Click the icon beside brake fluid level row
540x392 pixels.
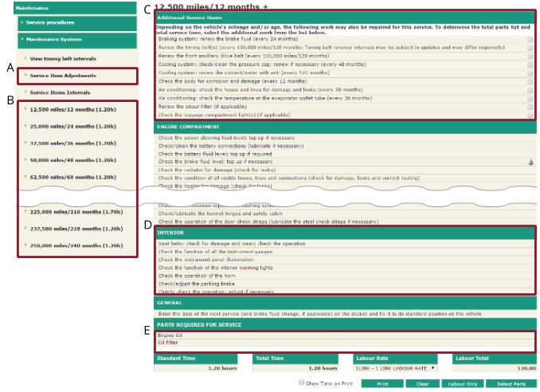pyautogui.click(x=530, y=162)
